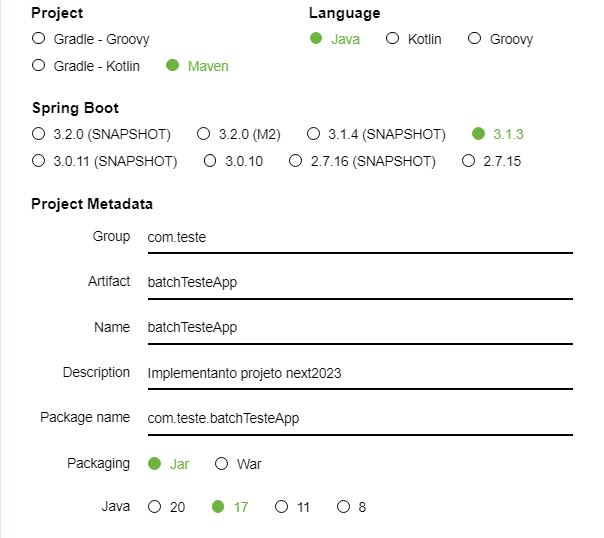Viewport: 604px width, 538px height.
Task: Pick Spring Boot version 3.0.10
Action: click(x=210, y=160)
